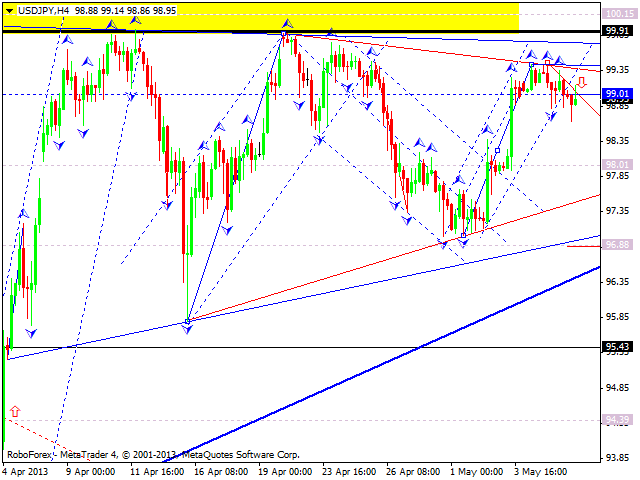Screen dimensions: 640x480
Task: Select the 97.85 price scale value
Action: click(617, 176)
